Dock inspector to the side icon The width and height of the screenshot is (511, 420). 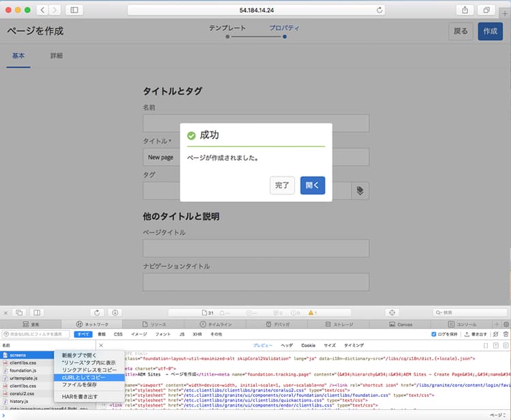(x=37, y=313)
